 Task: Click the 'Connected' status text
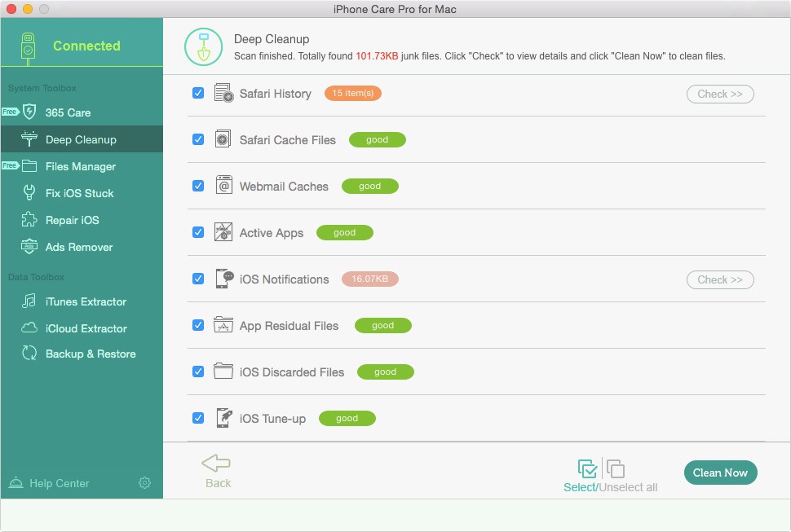(86, 46)
